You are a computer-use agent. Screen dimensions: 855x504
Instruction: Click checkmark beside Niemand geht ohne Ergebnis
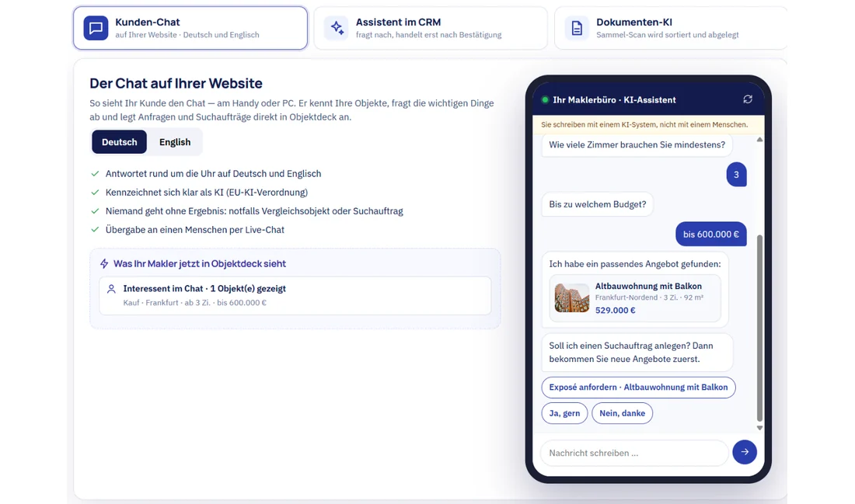click(95, 211)
